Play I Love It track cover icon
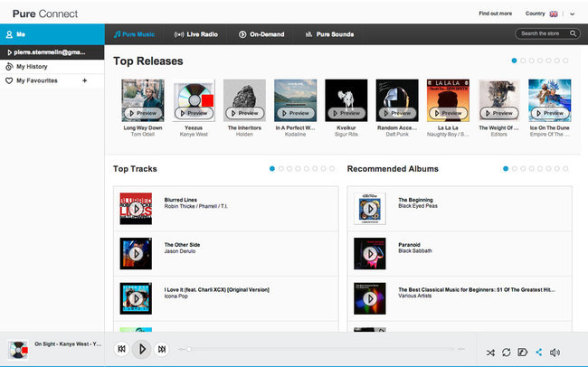588x367 pixels. coord(136,299)
